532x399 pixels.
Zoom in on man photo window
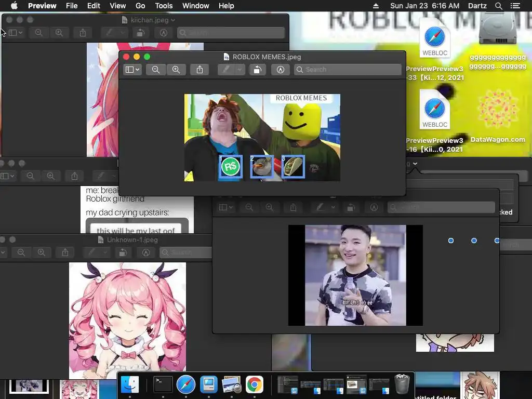point(270,207)
